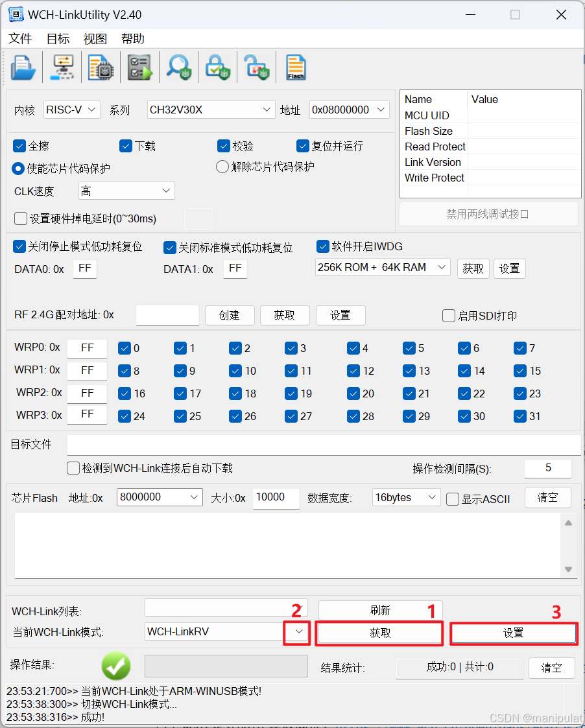
Task: Click 设置 button for WCH-Link mode
Action: pyautogui.click(x=514, y=633)
